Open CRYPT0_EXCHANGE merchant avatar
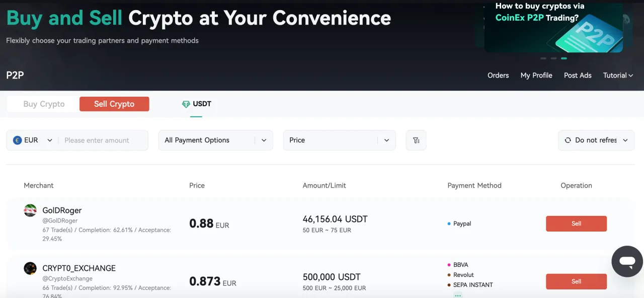Screen dimensions: 644x298 coord(30,268)
